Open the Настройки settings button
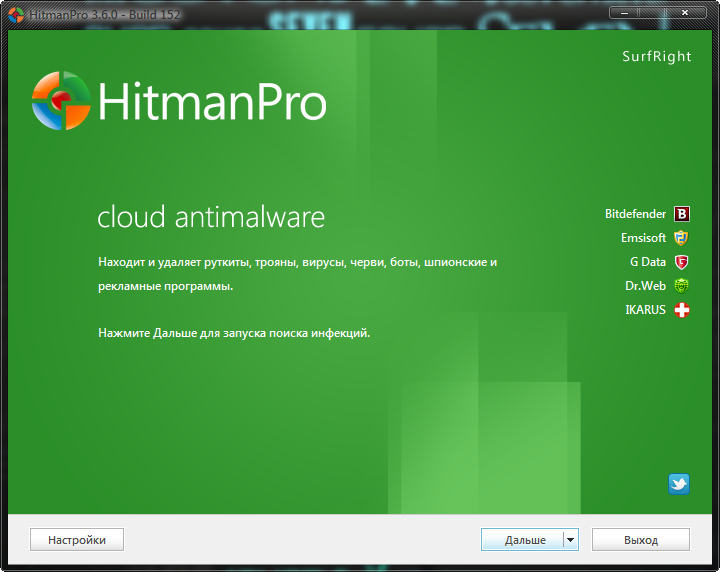Image resolution: width=720 pixels, height=572 pixels. 77,540
